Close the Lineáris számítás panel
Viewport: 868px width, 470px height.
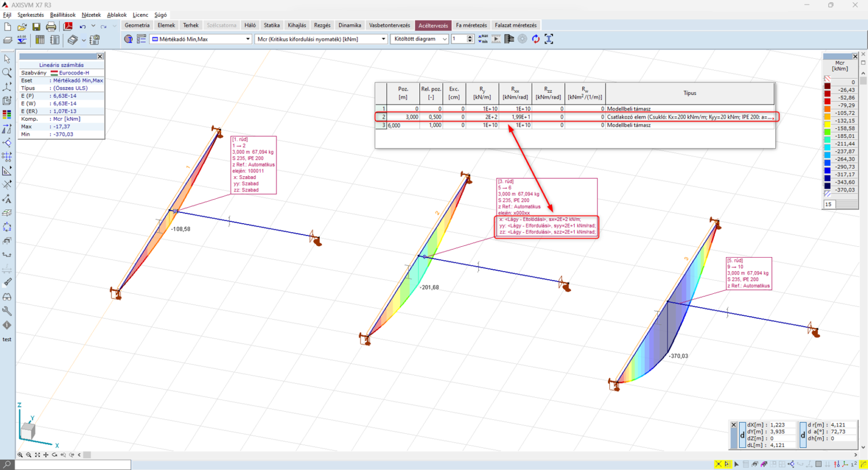[99, 56]
